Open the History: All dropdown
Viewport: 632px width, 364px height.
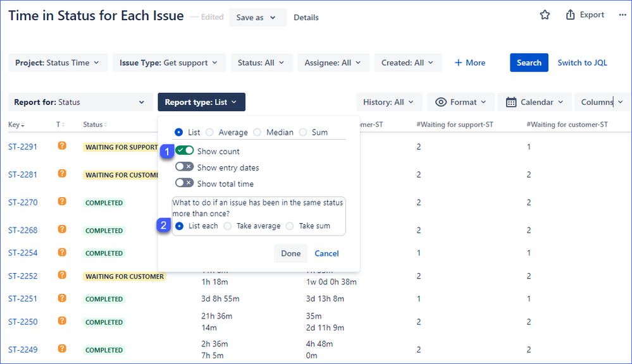(x=389, y=102)
